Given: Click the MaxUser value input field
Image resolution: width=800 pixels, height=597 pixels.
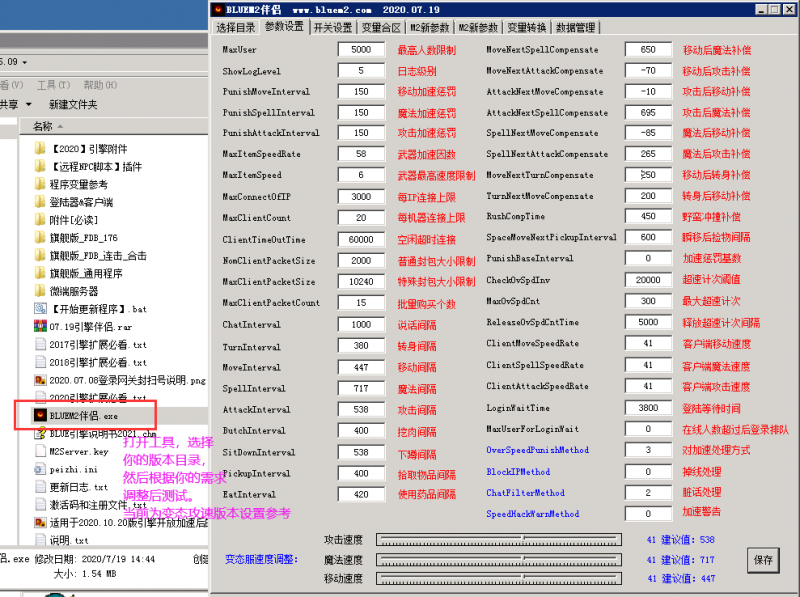Looking at the screenshot, I should [361, 50].
